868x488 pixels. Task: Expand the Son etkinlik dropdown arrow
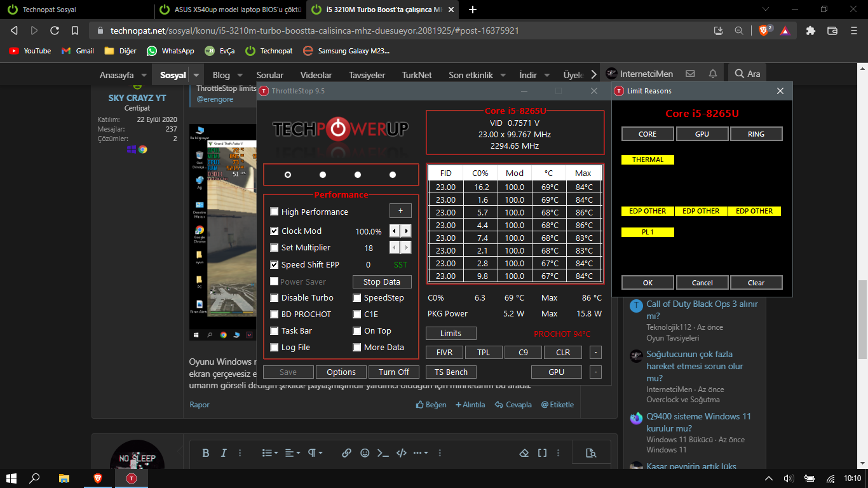(503, 75)
